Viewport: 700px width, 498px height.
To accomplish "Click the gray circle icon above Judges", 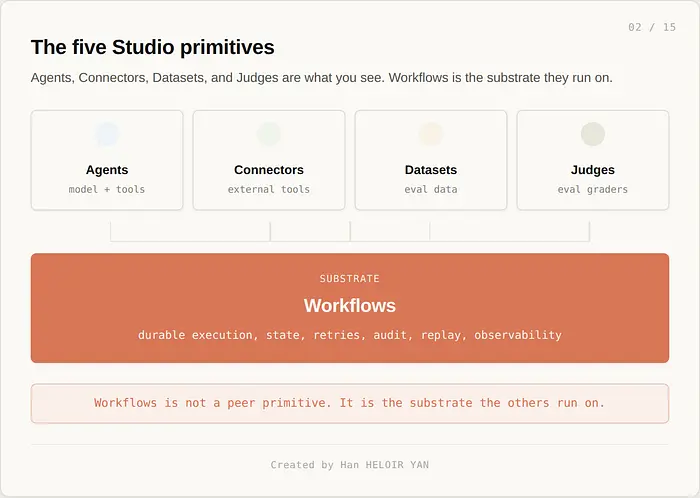I will tap(593, 134).
